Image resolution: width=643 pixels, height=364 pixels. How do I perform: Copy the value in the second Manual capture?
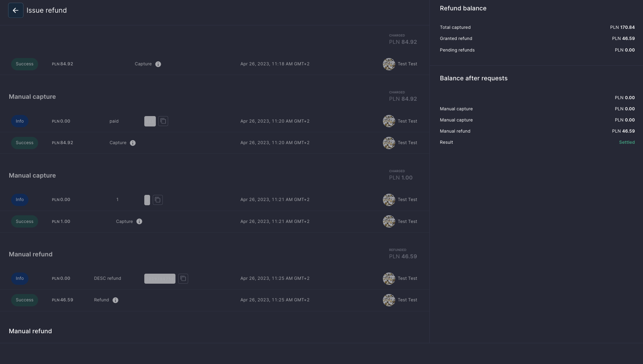157,199
